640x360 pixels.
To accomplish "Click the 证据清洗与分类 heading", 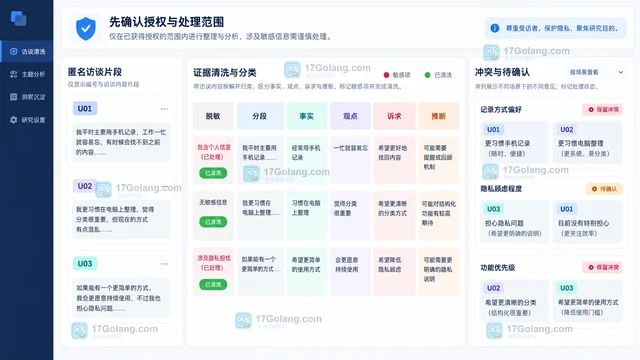I will pos(225,73).
